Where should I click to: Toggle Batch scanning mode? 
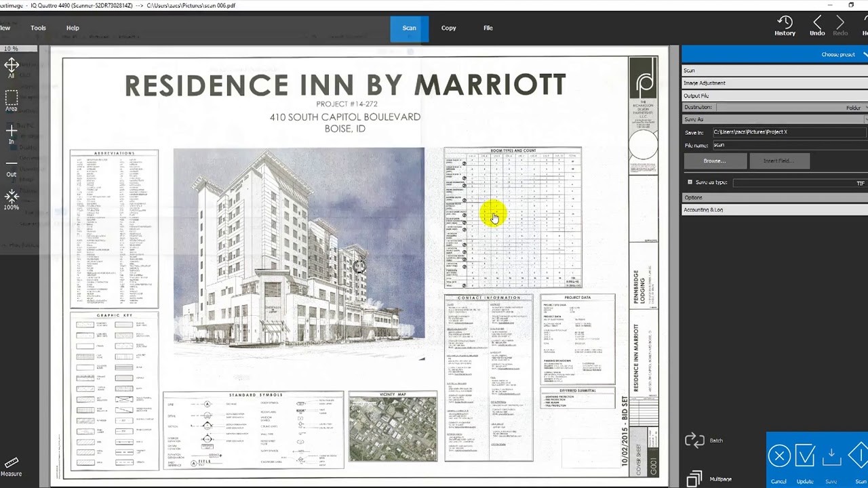[x=705, y=441]
